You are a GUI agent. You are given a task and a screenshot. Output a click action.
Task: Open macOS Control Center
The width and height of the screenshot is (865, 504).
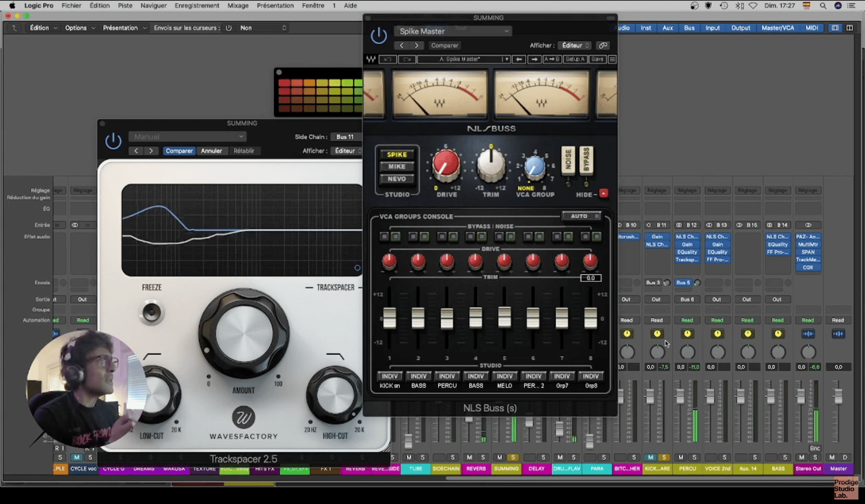[x=851, y=6]
